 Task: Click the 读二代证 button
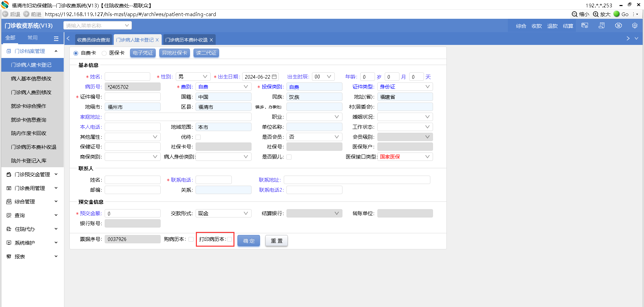pyautogui.click(x=206, y=53)
